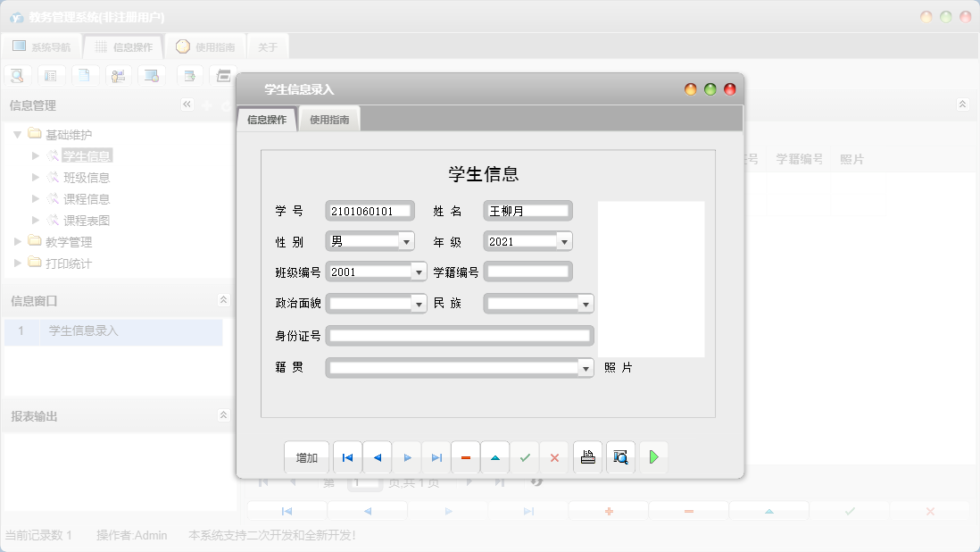Open the 系统导航 menu tab
The width and height of the screenshot is (980, 552).
(x=40, y=45)
